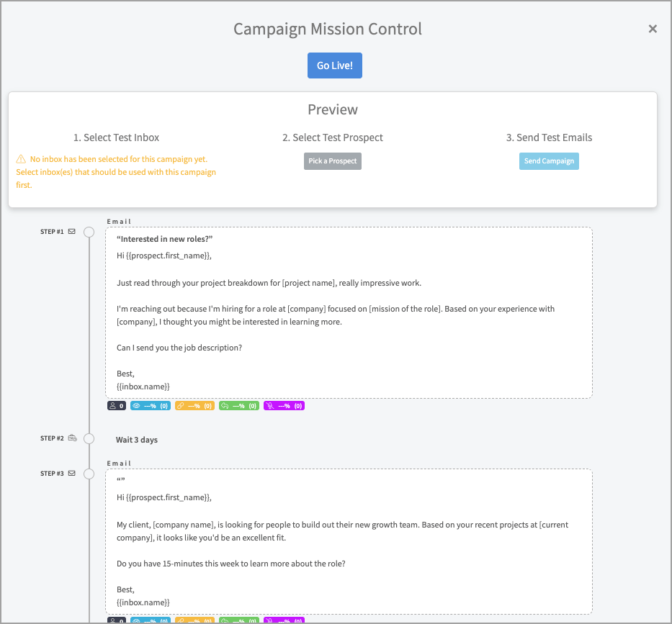
Task: Click the blue opens stat badge in Step #1
Action: pos(150,406)
